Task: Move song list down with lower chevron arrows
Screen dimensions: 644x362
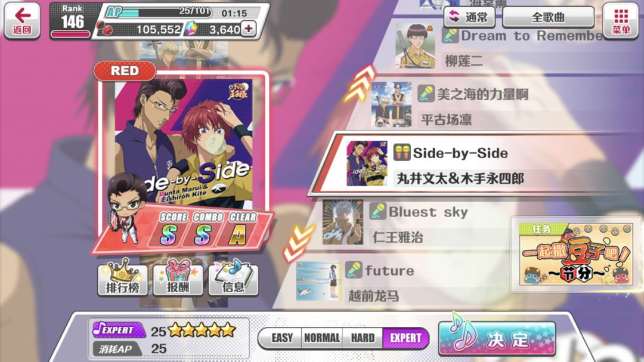Action: click(x=298, y=244)
